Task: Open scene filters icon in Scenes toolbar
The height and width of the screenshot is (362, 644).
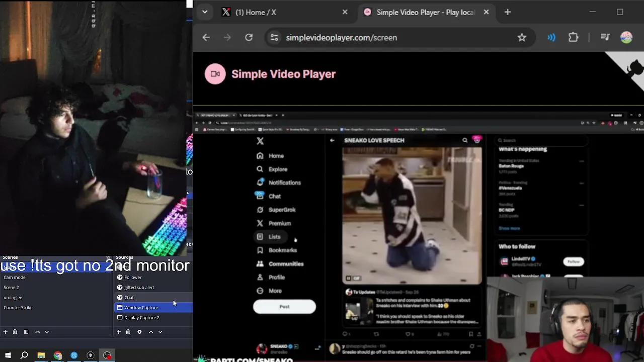Action: 26,332
